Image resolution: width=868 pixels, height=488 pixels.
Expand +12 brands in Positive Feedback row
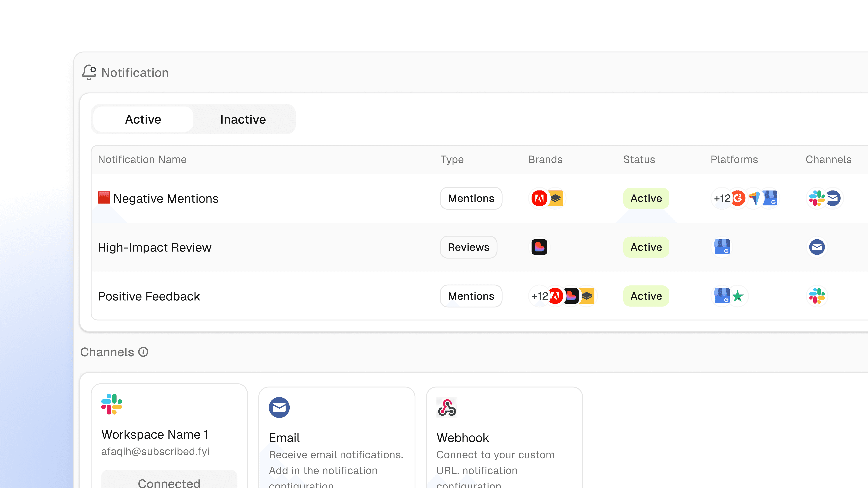pos(539,296)
